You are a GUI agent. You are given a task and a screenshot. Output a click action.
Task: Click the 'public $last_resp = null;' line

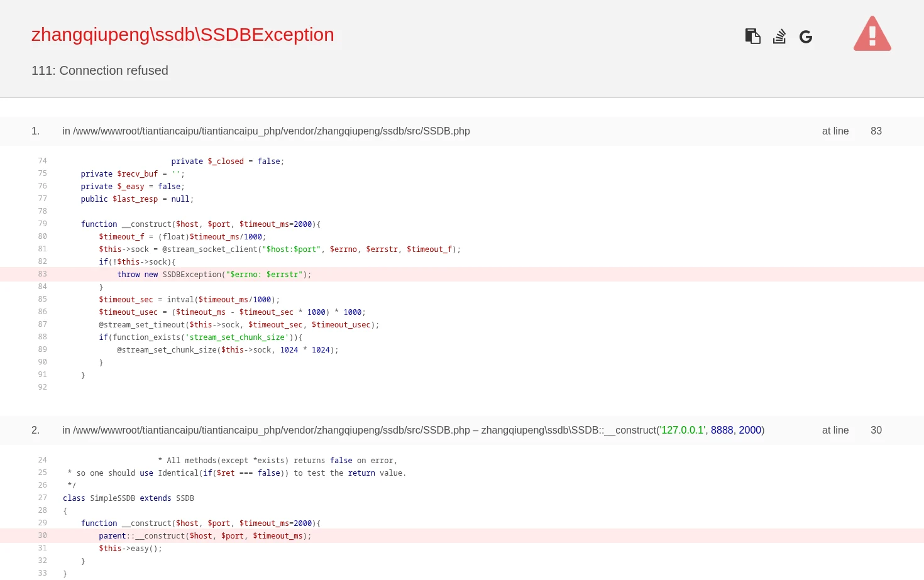(137, 199)
